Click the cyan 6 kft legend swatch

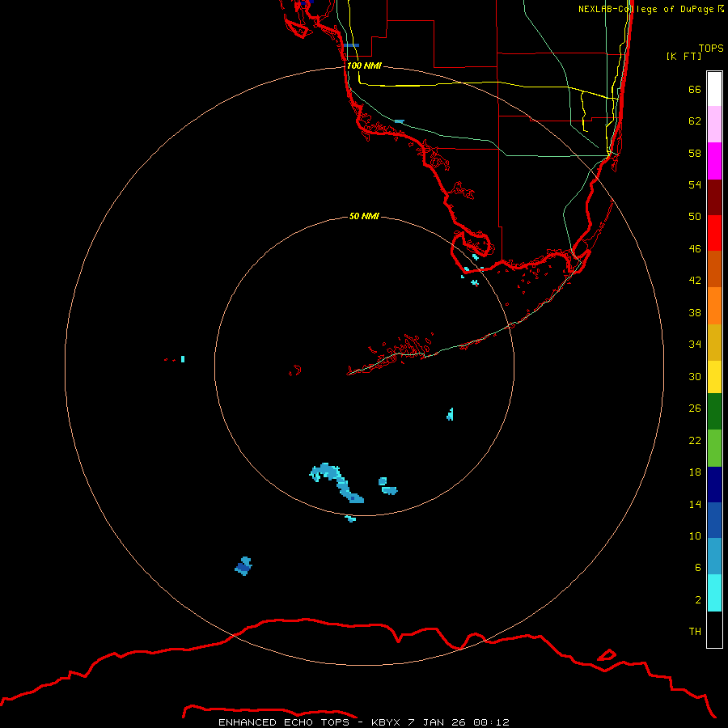(714, 593)
